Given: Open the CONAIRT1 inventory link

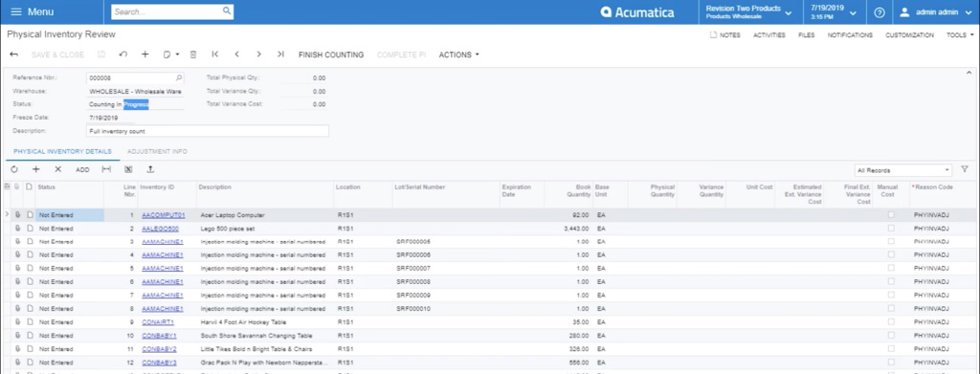Looking at the screenshot, I should tap(158, 322).
